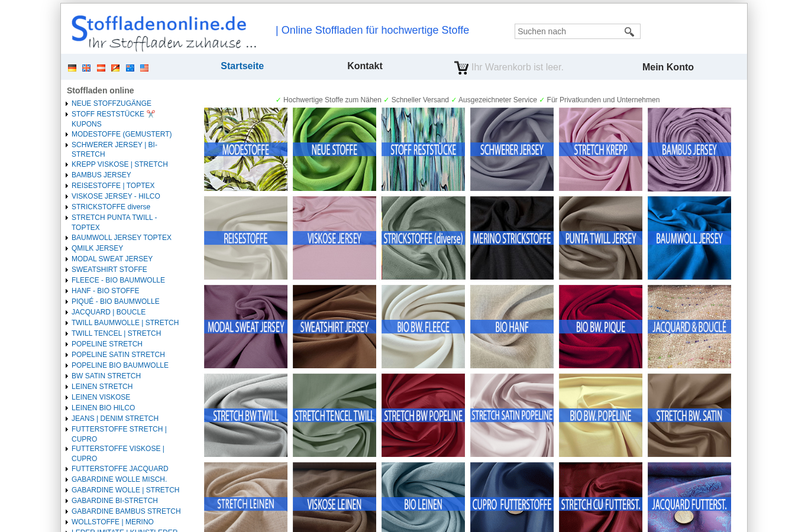The image size is (808, 532).
Task: Select MODESTOFFE (GEMUSTERT) in sidebar
Action: pyautogui.click(x=121, y=134)
